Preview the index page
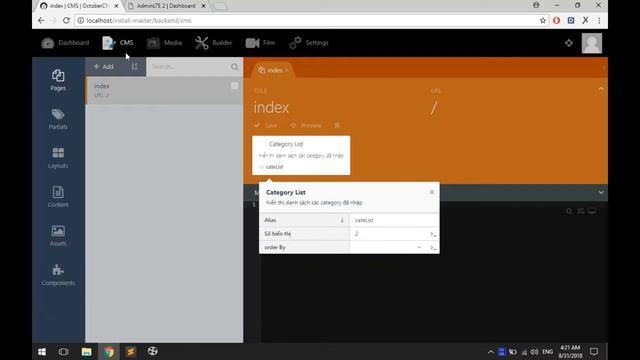 click(x=306, y=125)
